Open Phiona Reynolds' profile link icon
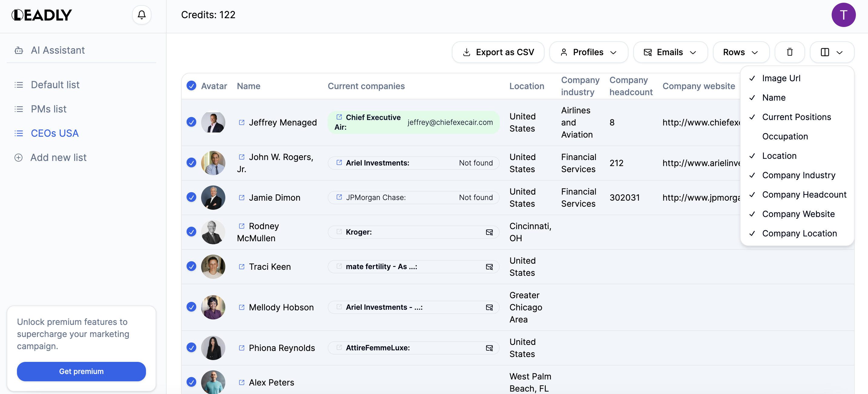 pos(242,347)
